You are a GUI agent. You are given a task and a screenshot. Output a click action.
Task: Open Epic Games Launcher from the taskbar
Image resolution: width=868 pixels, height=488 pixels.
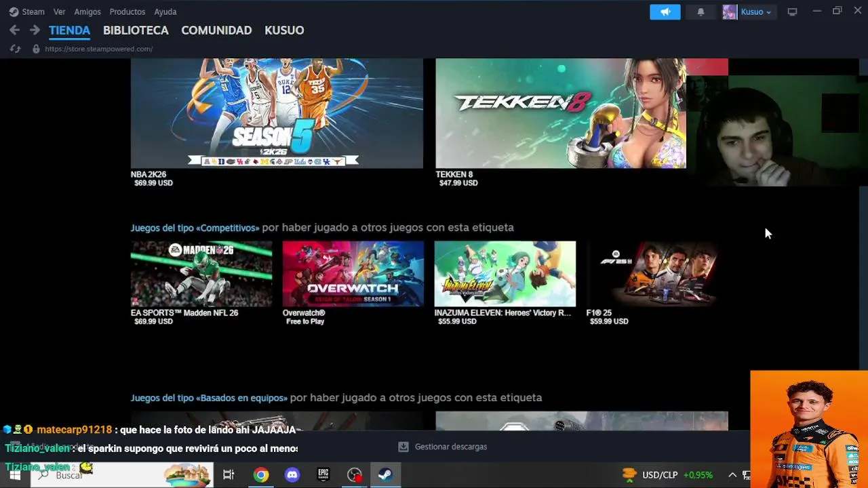(x=323, y=475)
